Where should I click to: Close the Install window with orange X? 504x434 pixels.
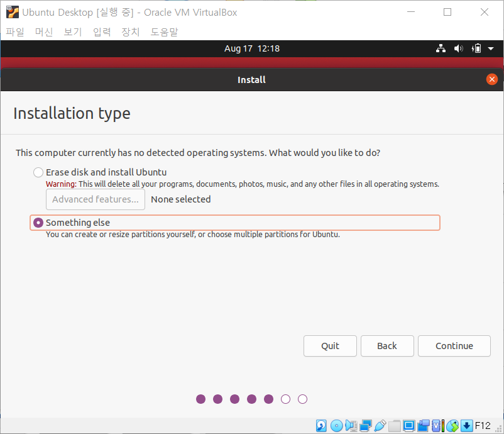(x=492, y=79)
